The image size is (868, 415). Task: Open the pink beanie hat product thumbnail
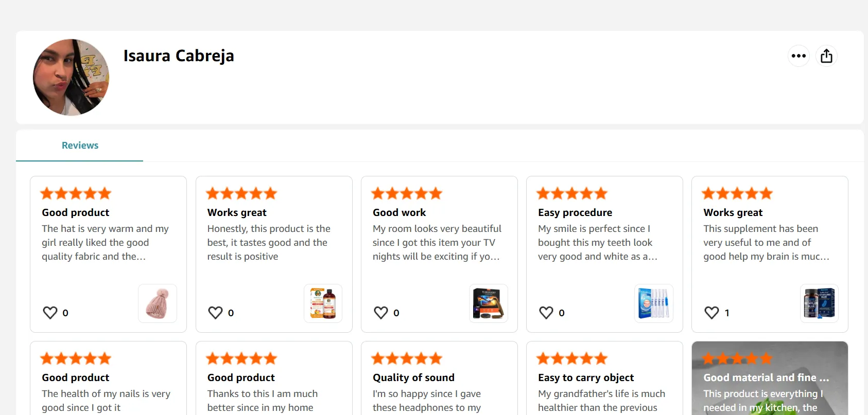tap(158, 303)
